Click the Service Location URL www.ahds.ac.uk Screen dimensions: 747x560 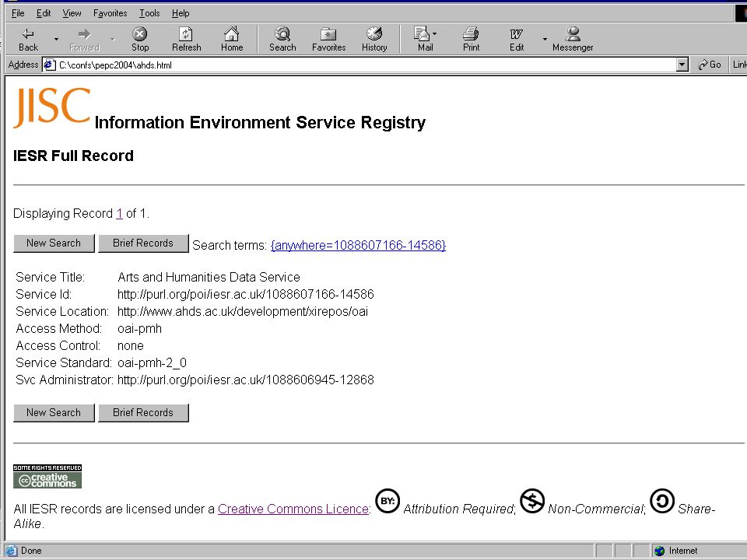(243, 311)
